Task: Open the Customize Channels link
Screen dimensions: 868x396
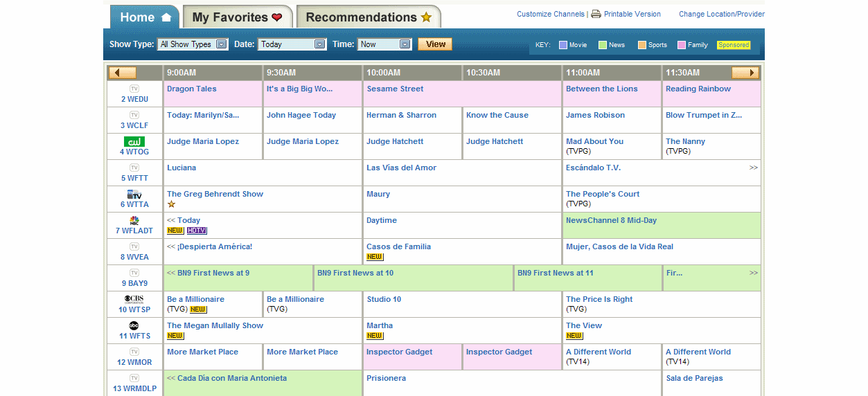Action: click(551, 14)
